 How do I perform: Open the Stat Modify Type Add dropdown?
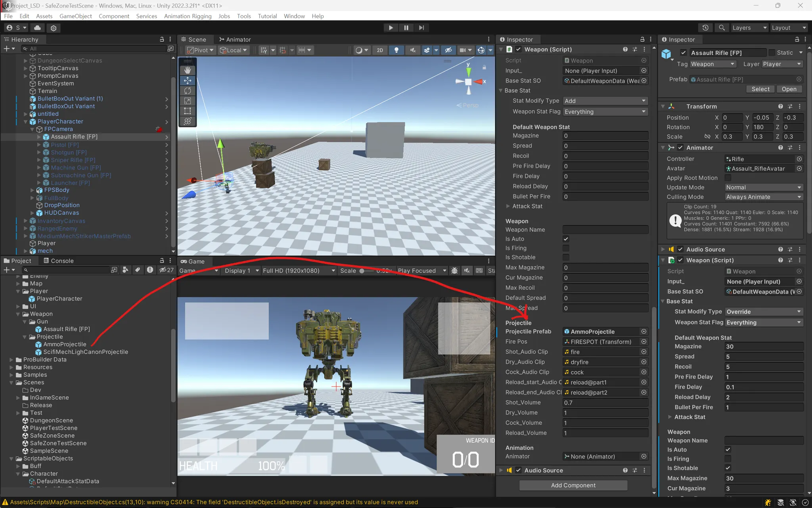click(605, 101)
